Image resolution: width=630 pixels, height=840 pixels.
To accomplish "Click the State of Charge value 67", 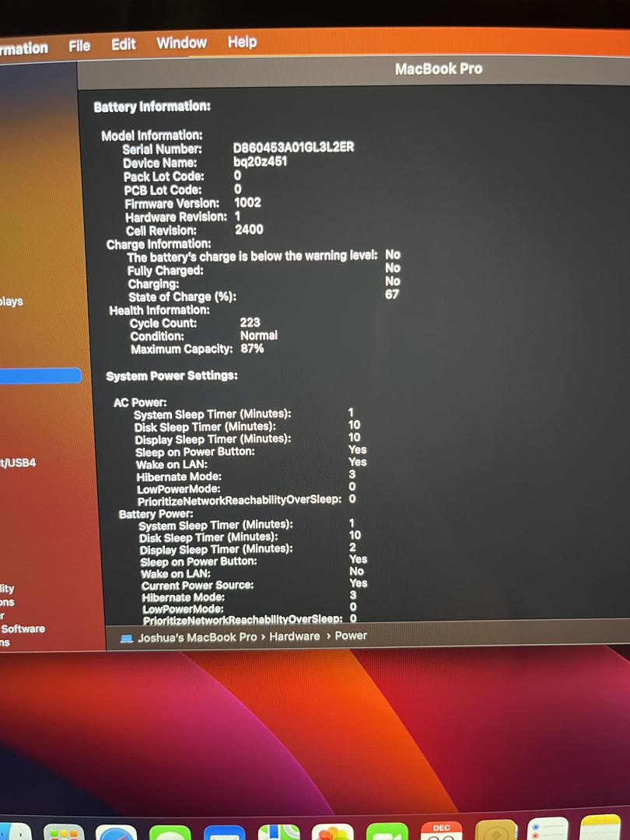I will [391, 294].
